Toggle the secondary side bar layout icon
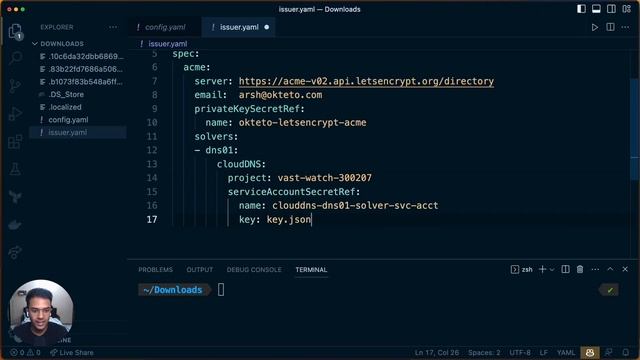 coord(611,9)
